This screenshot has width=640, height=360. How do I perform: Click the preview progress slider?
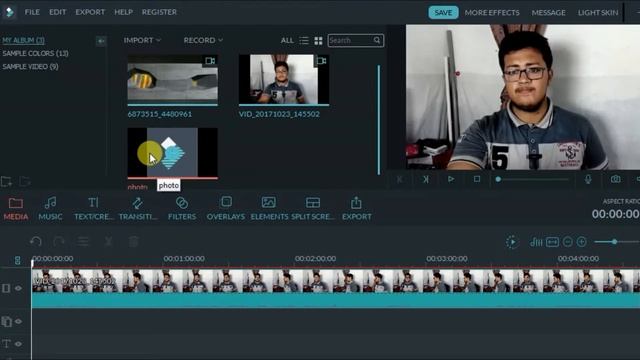[532, 179]
